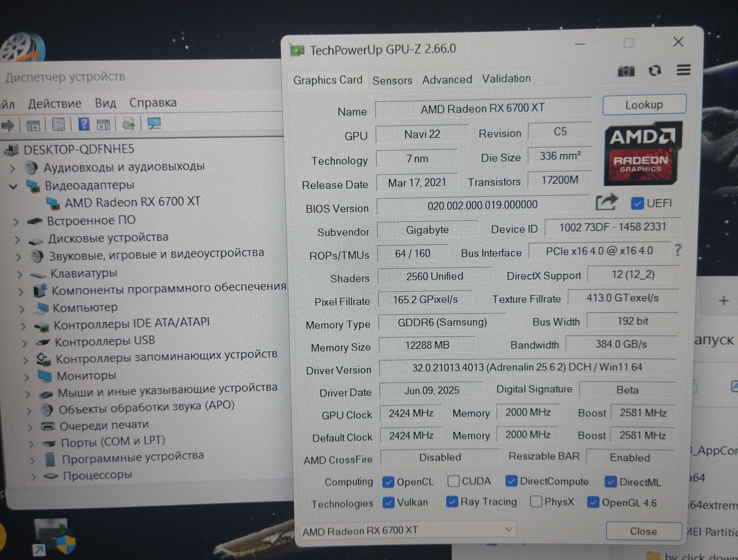Open the Справка menu in Device Manager

pyautogui.click(x=153, y=102)
